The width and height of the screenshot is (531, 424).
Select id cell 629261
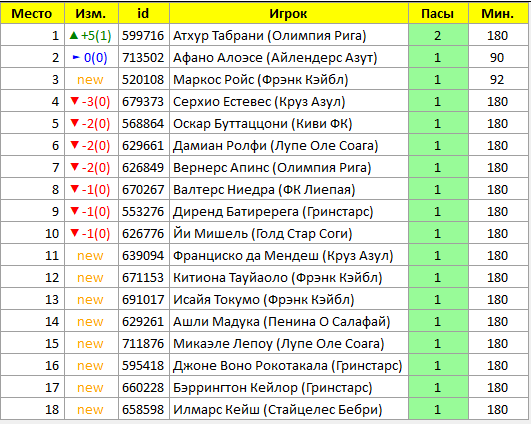point(143,321)
